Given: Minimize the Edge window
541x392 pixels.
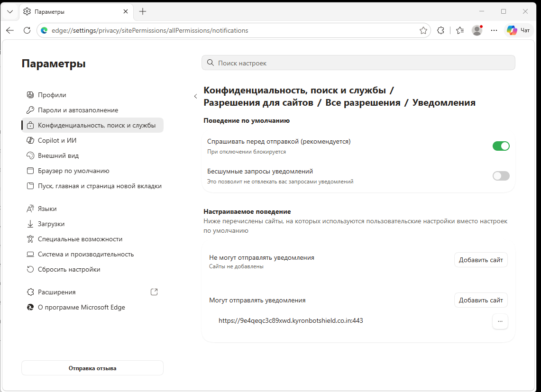Looking at the screenshot, I should 482,11.
